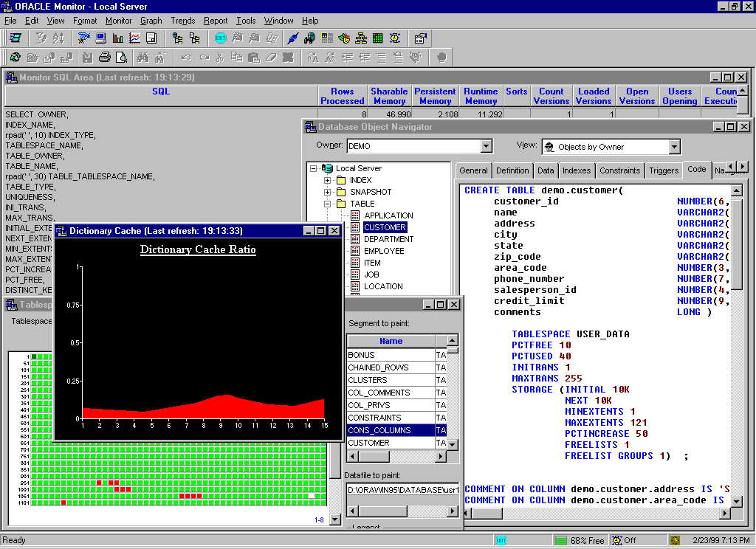Select the EMPLOYEE table in the tree
The height and width of the screenshot is (549, 756).
point(384,251)
